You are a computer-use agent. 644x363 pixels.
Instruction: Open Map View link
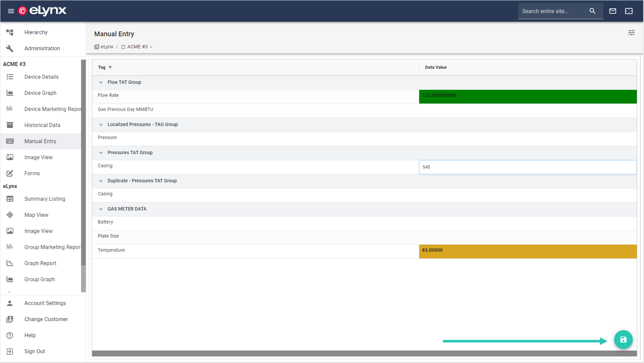coord(36,215)
